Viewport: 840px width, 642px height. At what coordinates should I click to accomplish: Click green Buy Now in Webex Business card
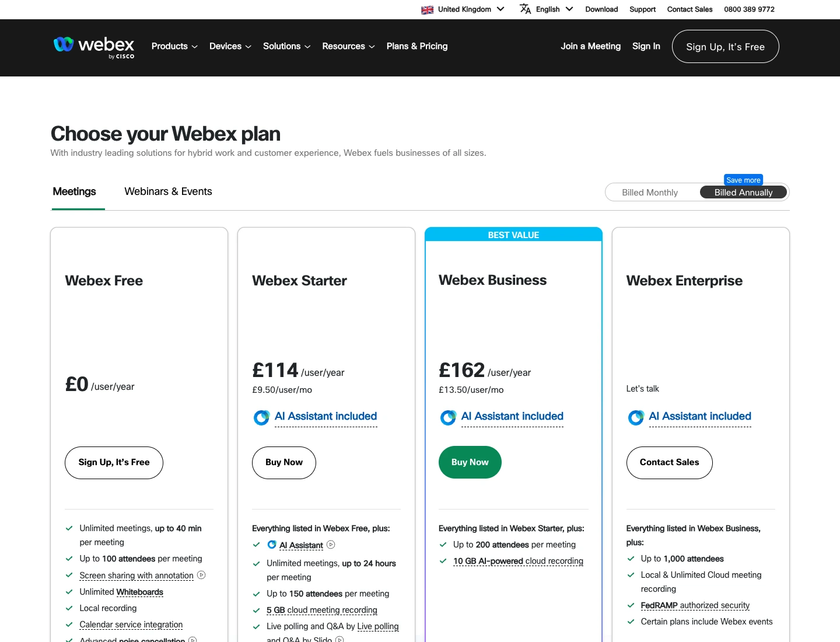pyautogui.click(x=470, y=462)
